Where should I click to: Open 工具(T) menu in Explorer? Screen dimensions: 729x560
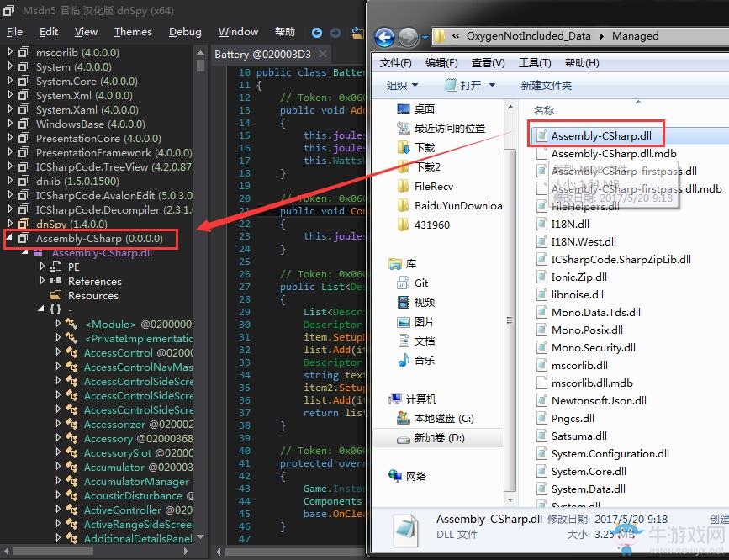tap(535, 63)
